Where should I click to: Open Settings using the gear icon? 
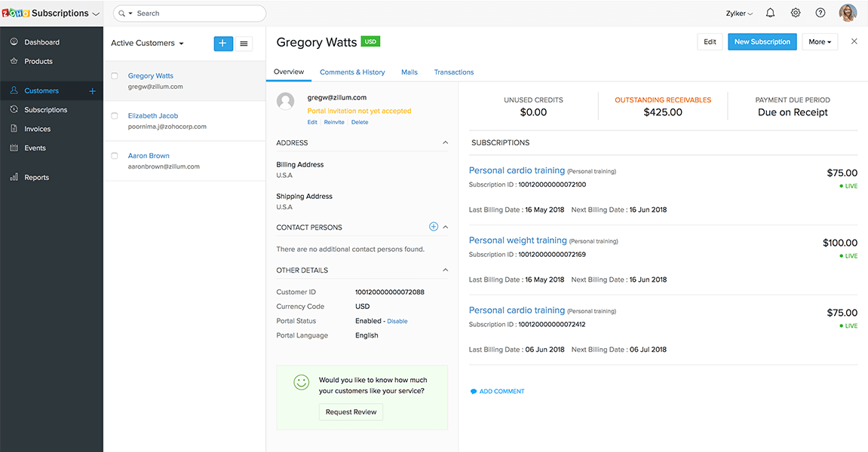(x=796, y=13)
